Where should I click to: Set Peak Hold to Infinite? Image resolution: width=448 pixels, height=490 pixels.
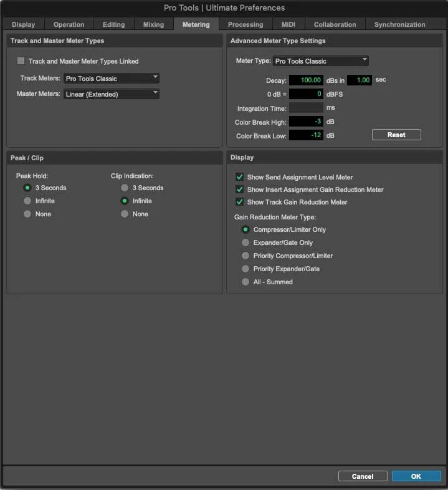point(27,201)
